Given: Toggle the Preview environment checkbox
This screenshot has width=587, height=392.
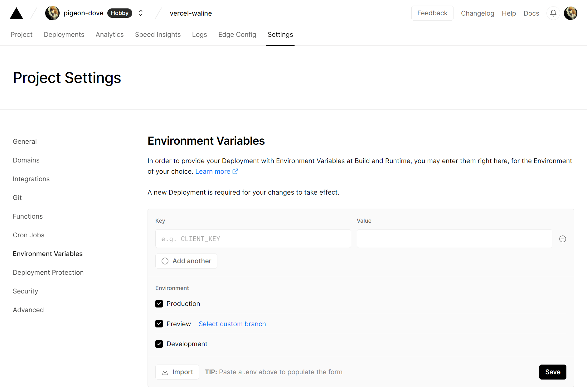Looking at the screenshot, I should tap(159, 324).
